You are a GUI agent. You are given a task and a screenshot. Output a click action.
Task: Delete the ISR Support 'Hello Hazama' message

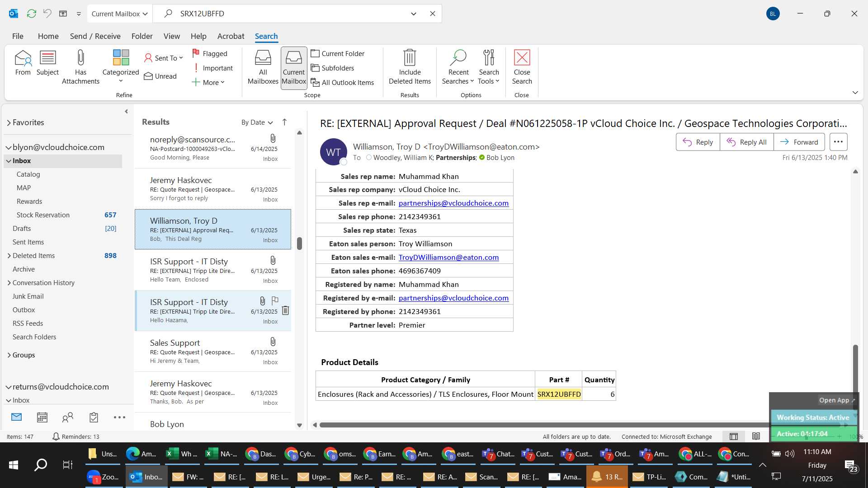pyautogui.click(x=285, y=310)
